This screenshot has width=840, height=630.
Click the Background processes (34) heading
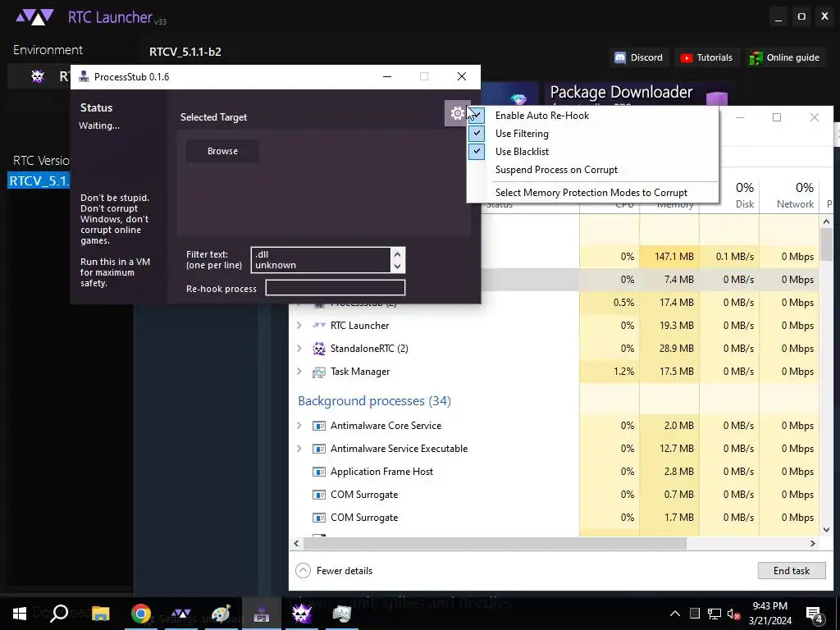[374, 400]
